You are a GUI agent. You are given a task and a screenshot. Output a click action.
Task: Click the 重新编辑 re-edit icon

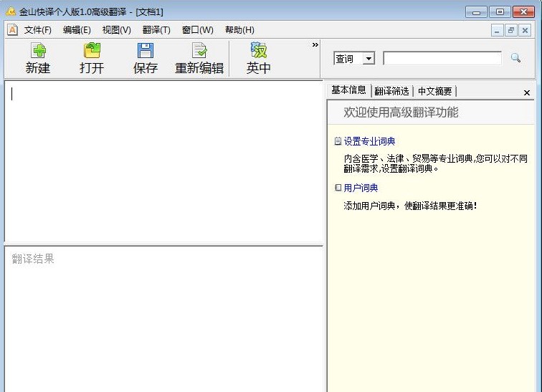pyautogui.click(x=199, y=51)
